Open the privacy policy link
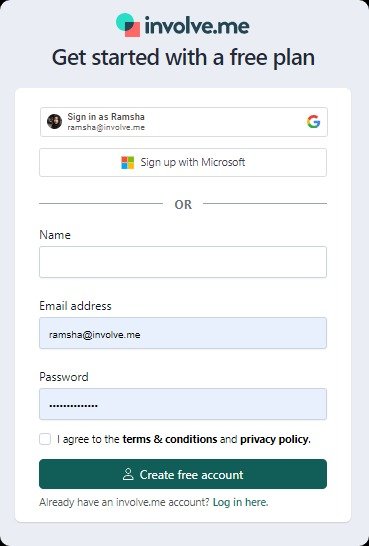Viewport: 369px width, 546px height. point(275,439)
